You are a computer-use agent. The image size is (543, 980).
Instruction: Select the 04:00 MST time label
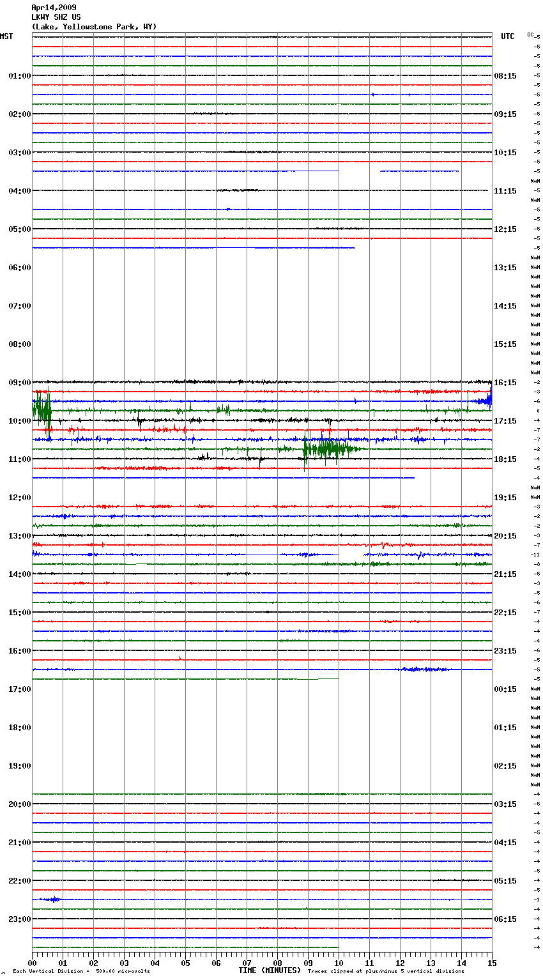click(x=20, y=191)
